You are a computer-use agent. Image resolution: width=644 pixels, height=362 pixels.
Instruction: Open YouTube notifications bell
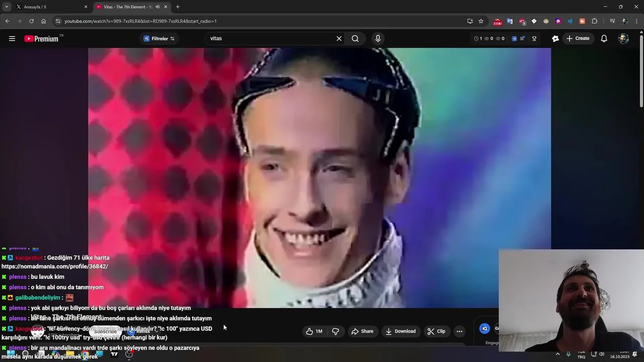tap(604, 39)
